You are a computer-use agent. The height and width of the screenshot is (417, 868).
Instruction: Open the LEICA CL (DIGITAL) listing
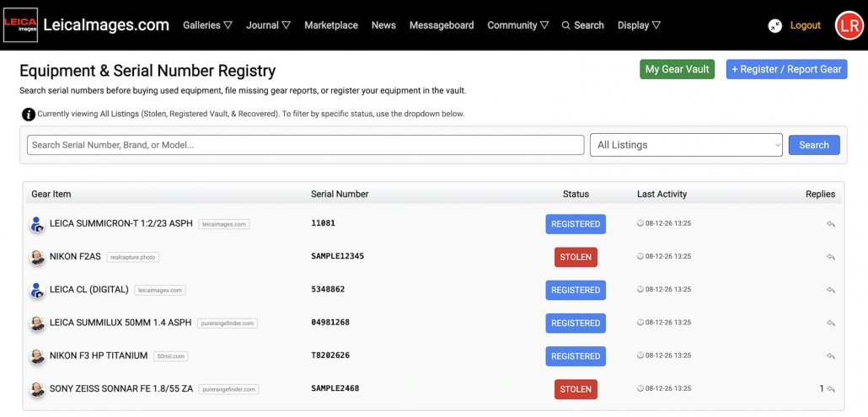89,289
